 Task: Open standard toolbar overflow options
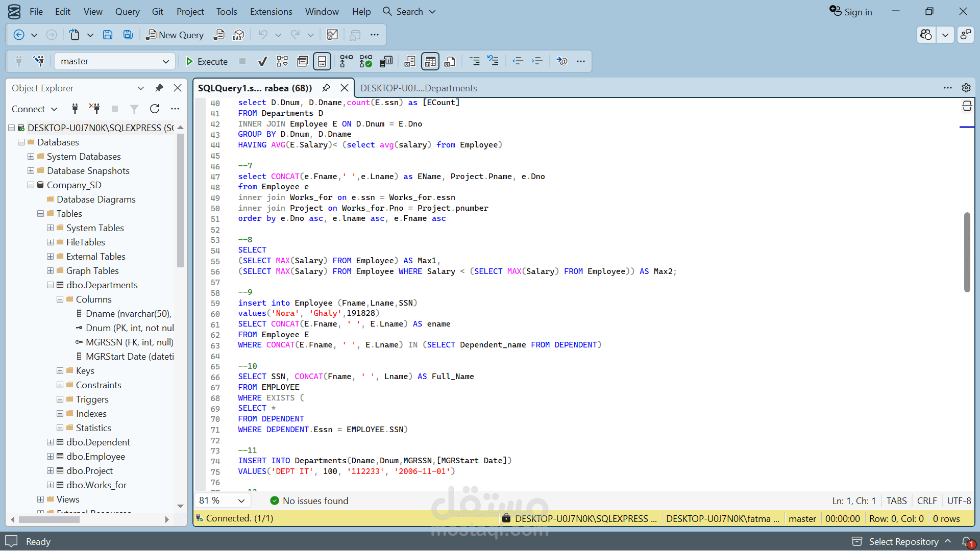pos(375,35)
